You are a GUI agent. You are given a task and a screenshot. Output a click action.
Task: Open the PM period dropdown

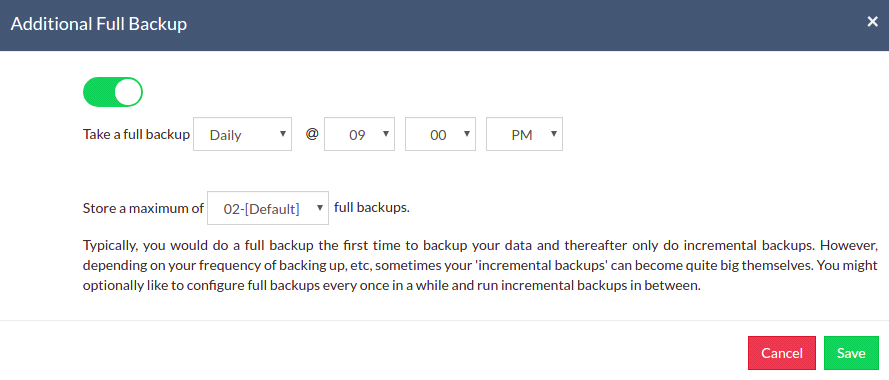pyautogui.click(x=524, y=134)
